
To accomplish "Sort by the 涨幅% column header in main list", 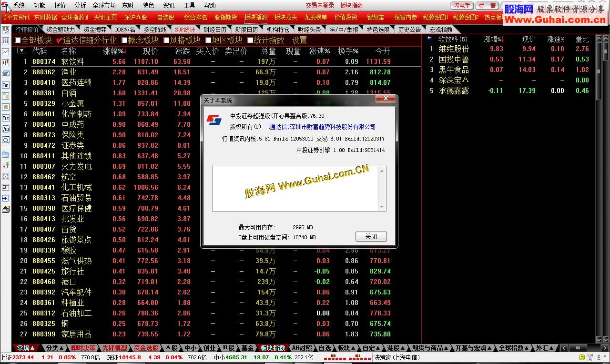I will coord(113,51).
